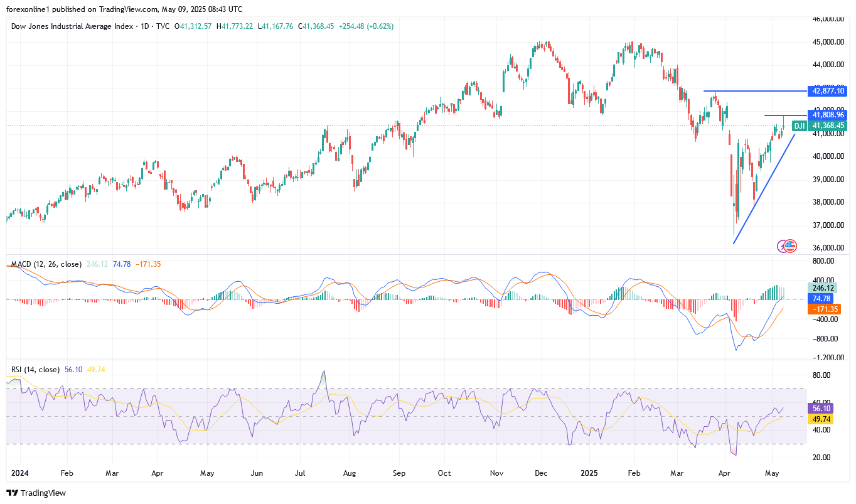Select the blue 42,877.10 price label
The image size is (856, 504).
point(828,91)
